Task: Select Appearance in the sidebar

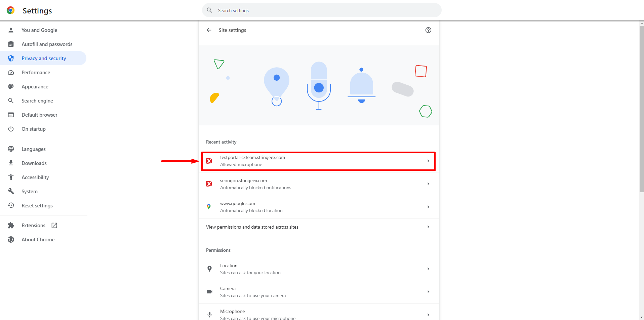Action: click(x=35, y=87)
